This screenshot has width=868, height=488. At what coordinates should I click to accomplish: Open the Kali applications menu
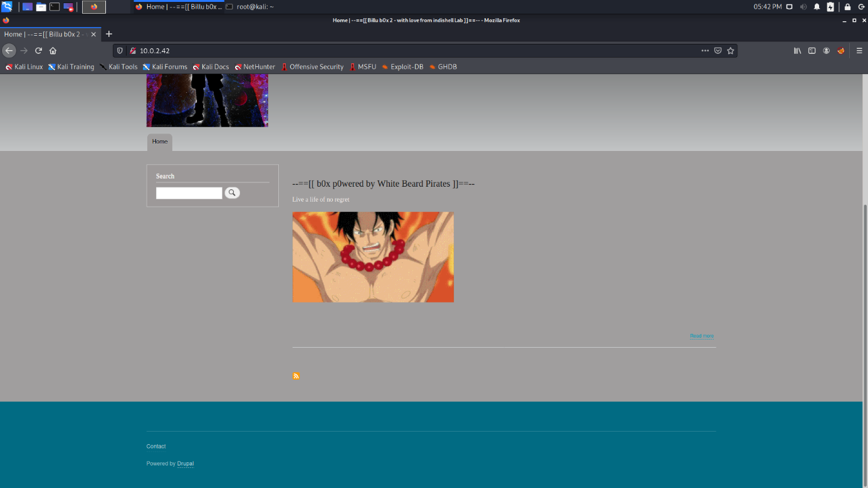pos(7,7)
